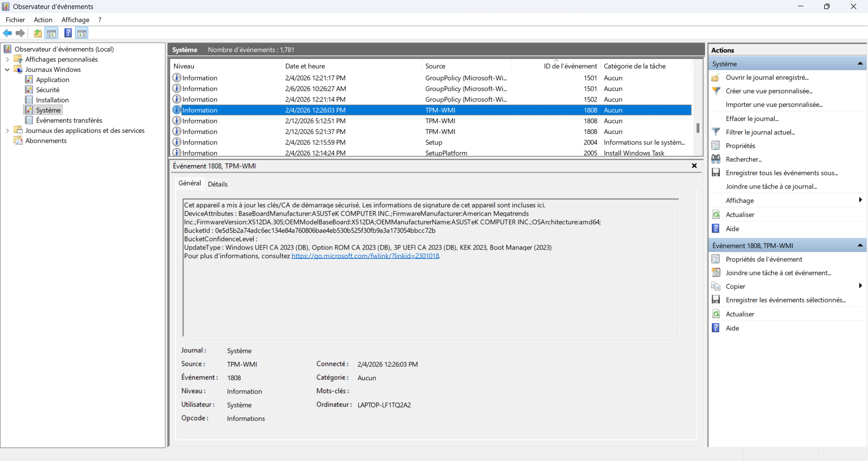This screenshot has height=461, width=868.
Task: Click Effacer le journal action
Action: pyautogui.click(x=752, y=118)
